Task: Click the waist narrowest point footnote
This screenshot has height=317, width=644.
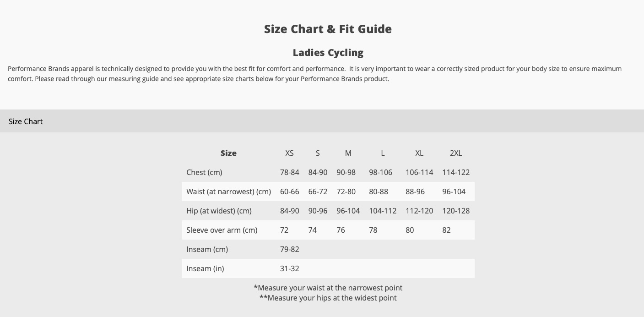Action: pyautogui.click(x=328, y=288)
